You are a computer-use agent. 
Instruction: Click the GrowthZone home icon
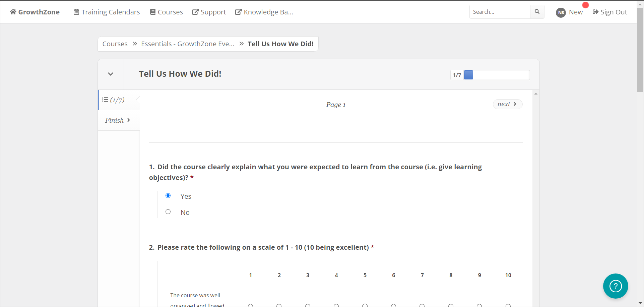click(x=13, y=12)
